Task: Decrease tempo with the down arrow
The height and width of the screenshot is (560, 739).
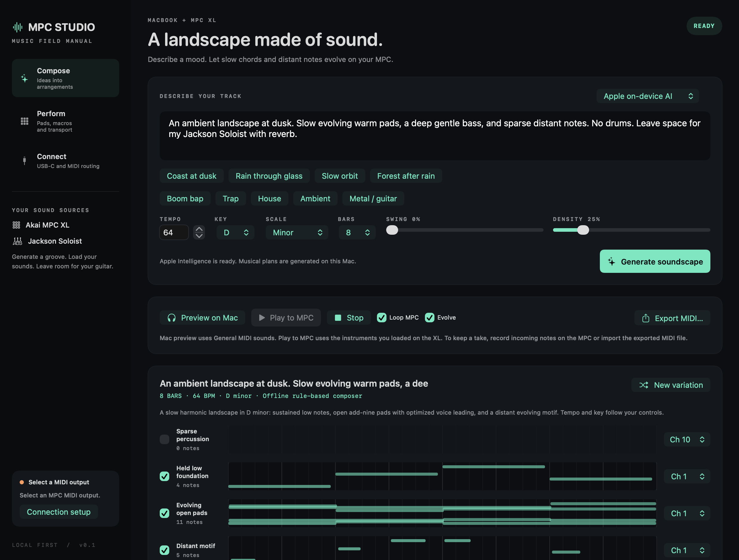Action: point(199,236)
